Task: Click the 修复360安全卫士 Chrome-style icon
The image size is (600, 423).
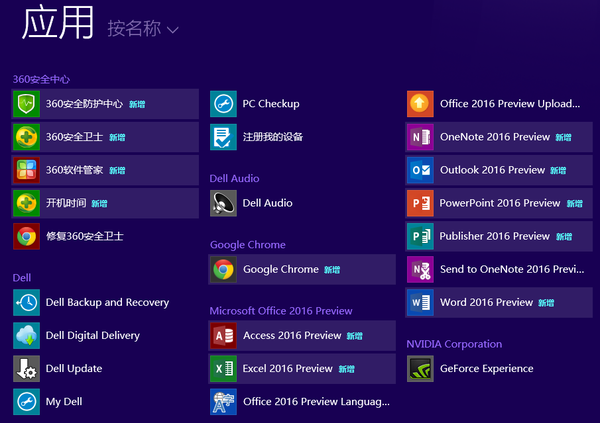Action: pyautogui.click(x=26, y=236)
